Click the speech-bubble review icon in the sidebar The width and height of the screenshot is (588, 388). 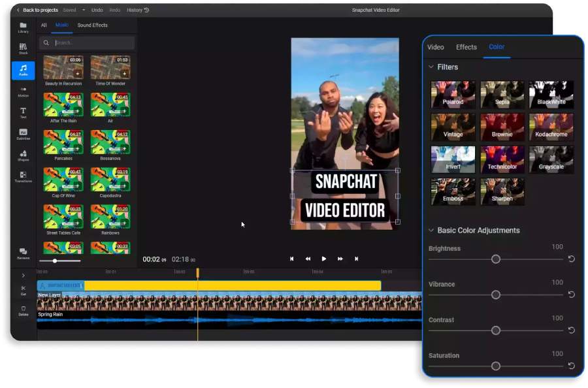coord(24,253)
